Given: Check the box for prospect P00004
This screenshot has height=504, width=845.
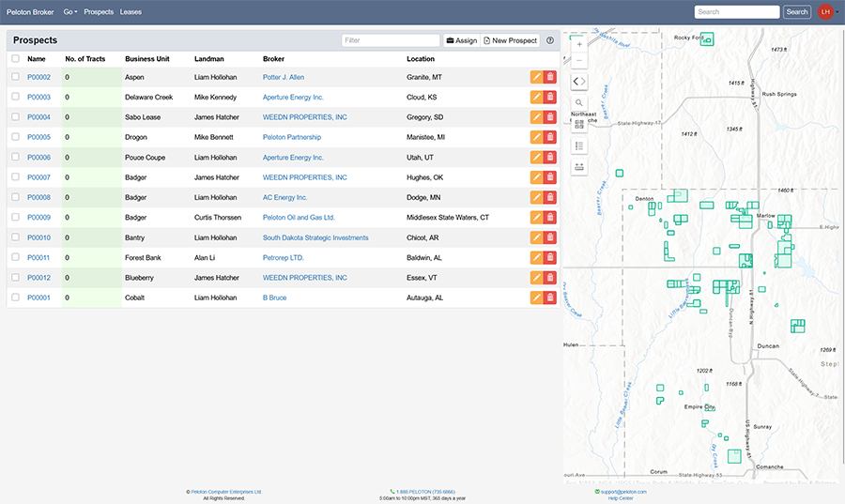Looking at the screenshot, I should click(x=15, y=117).
